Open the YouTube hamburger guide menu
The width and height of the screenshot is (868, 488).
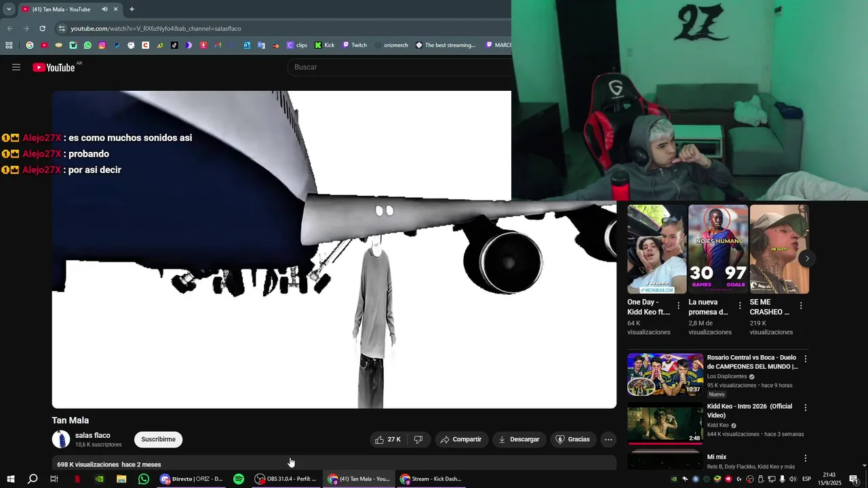[16, 67]
